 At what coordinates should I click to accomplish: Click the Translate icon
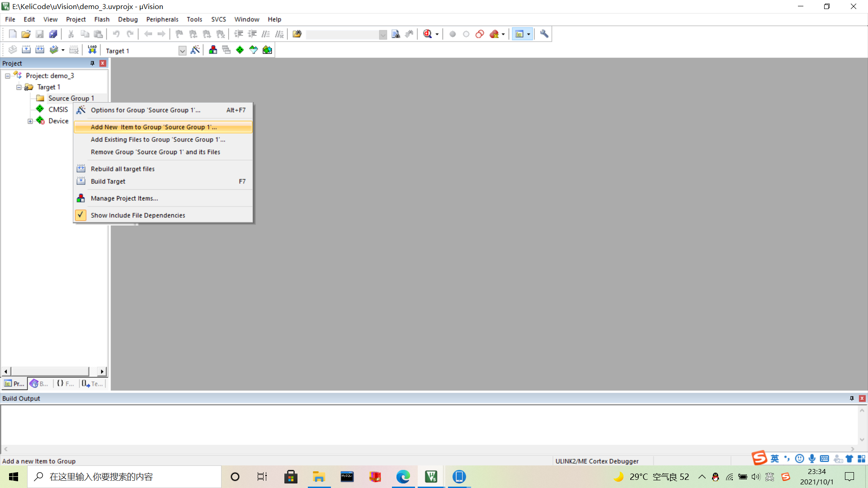pyautogui.click(x=13, y=50)
